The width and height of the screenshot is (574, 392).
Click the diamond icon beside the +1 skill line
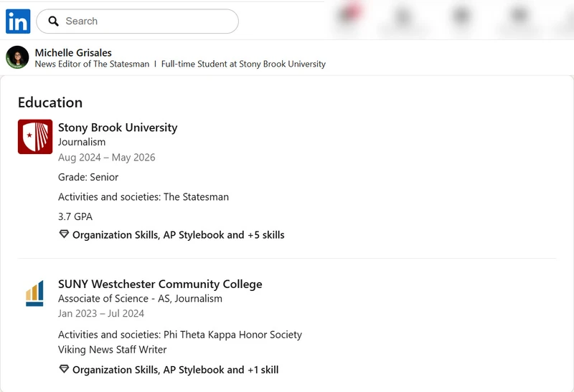click(64, 369)
